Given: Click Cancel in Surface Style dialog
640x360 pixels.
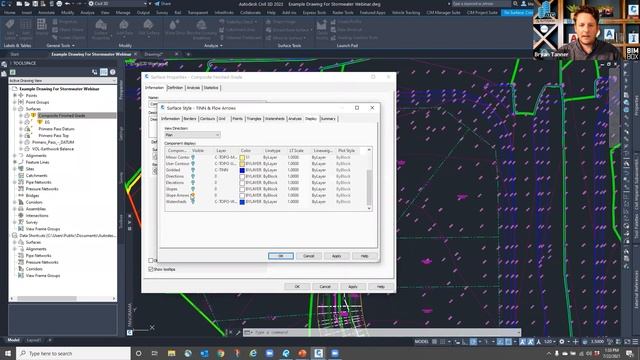Looking at the screenshot, I should click(309, 256).
